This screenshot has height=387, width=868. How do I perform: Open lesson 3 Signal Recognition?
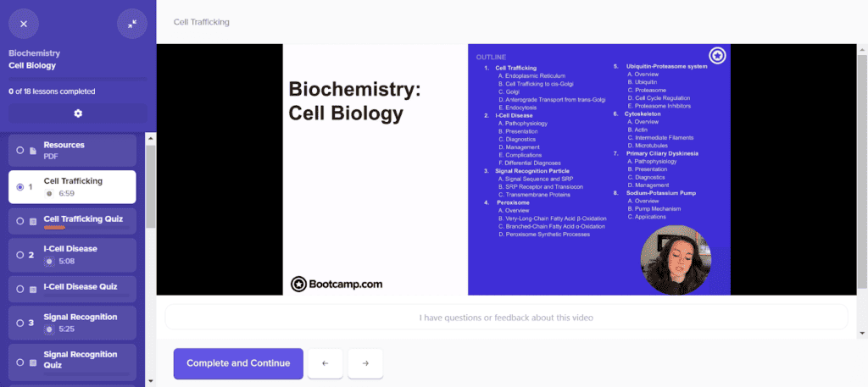pyautogui.click(x=73, y=323)
